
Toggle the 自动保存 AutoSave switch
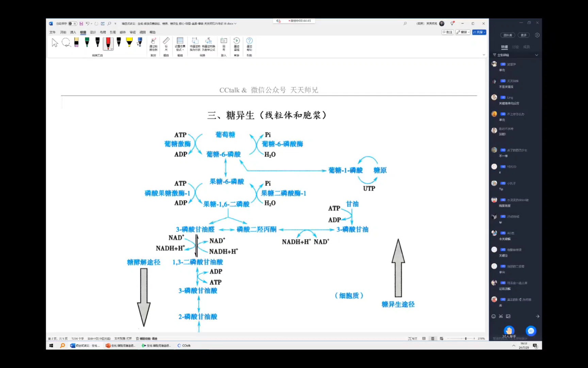click(x=72, y=24)
